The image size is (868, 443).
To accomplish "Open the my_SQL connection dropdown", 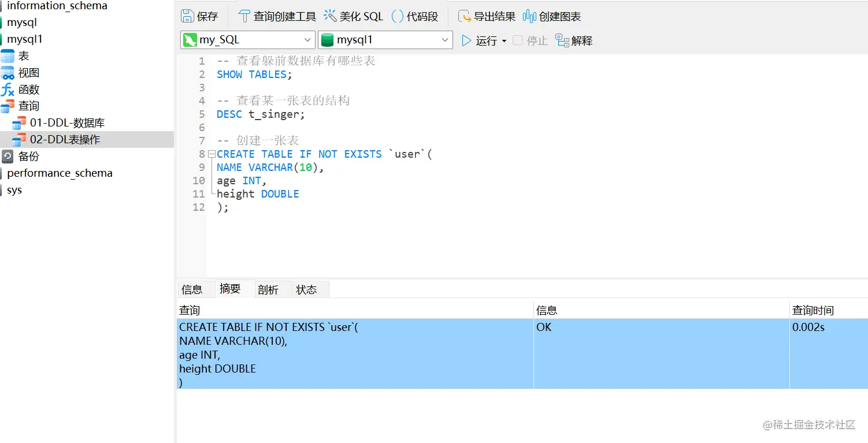I will point(248,40).
